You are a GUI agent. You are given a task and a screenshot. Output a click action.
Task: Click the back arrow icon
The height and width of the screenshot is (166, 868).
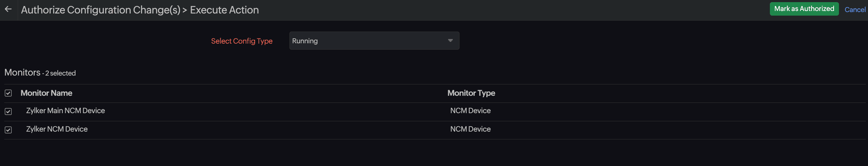[8, 9]
